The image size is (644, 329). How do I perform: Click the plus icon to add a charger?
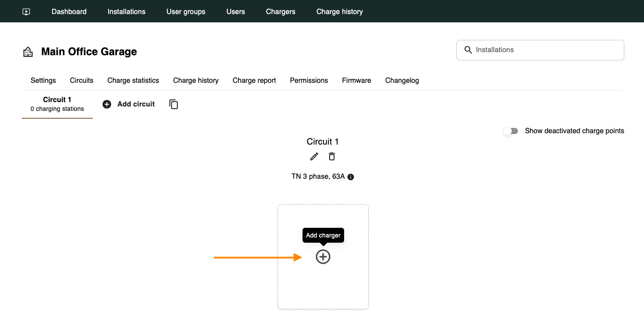tap(323, 257)
